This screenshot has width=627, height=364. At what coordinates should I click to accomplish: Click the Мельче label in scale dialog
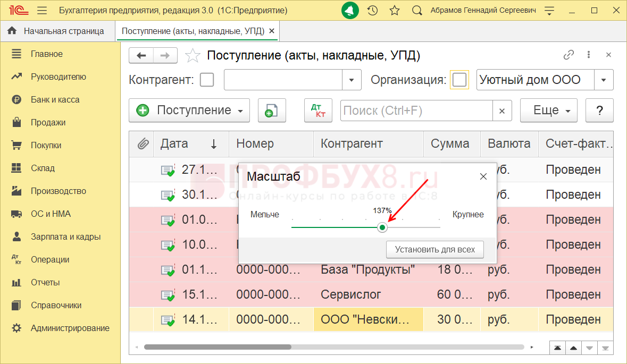265,215
